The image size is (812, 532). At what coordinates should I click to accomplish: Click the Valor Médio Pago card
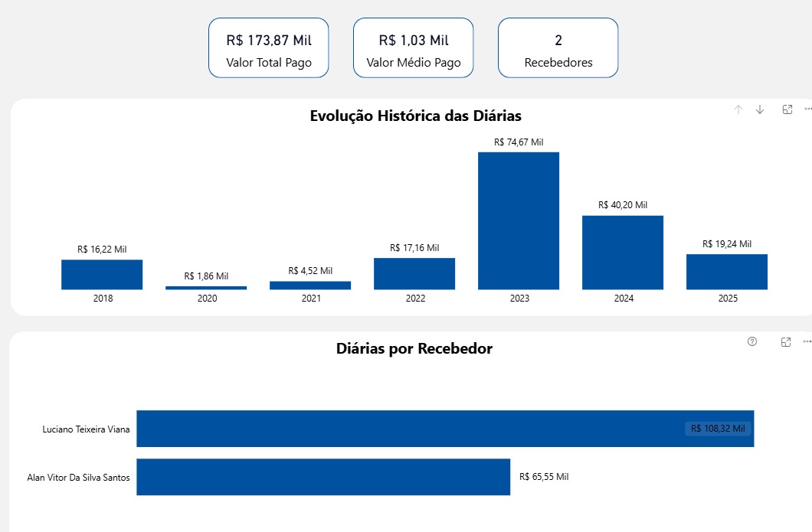pos(414,47)
